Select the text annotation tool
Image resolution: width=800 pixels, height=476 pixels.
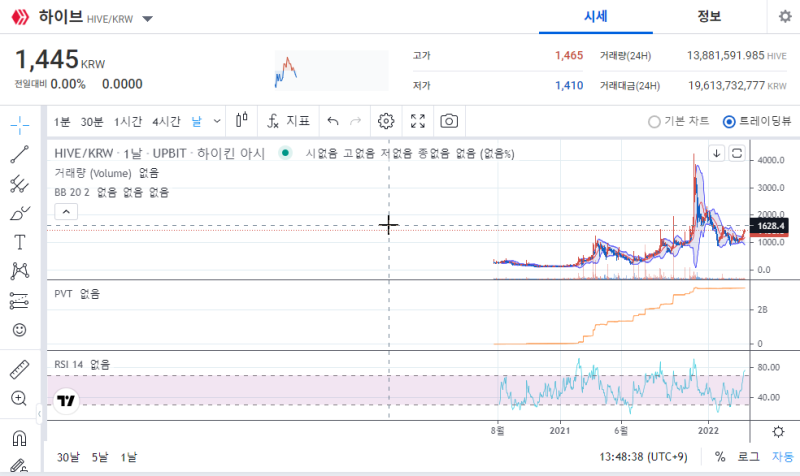pos(20,242)
